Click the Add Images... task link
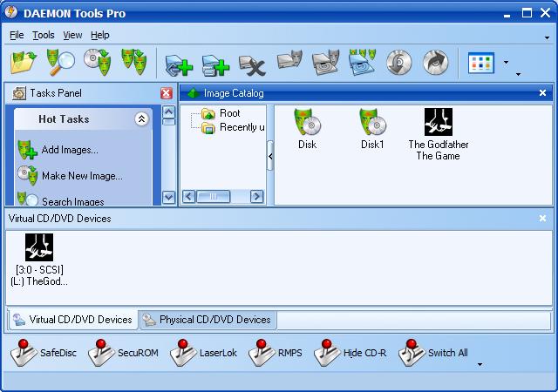558x392 pixels. [69, 150]
